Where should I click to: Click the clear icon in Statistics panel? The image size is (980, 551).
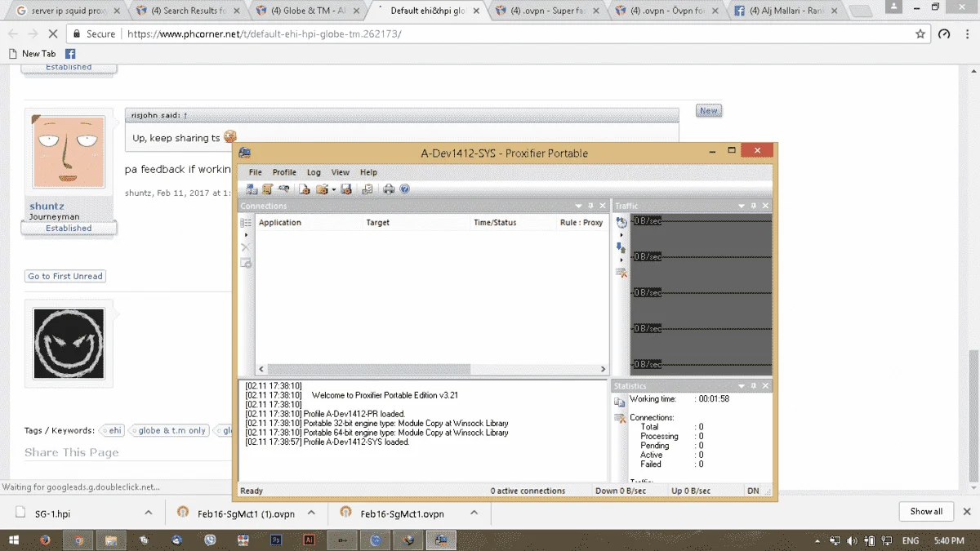pos(620,419)
